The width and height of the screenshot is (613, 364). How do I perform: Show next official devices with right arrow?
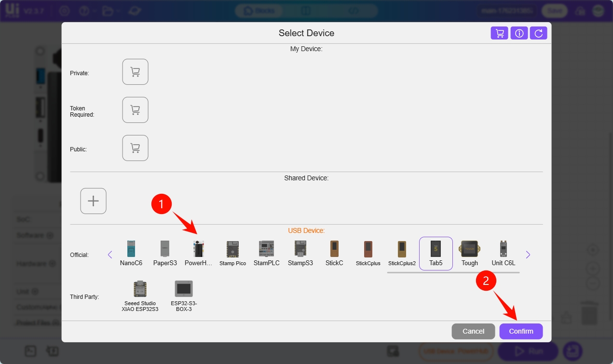(528, 255)
